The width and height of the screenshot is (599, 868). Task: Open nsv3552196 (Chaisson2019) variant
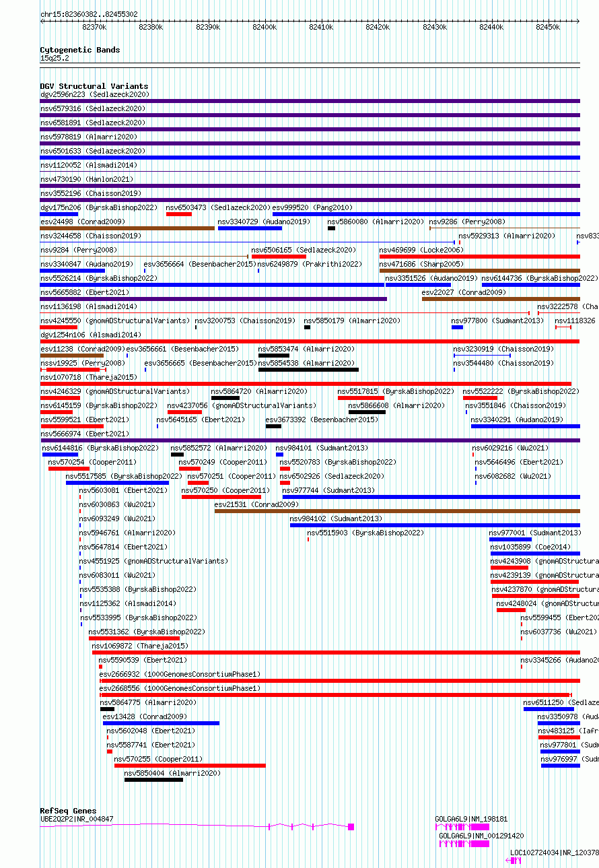click(91, 193)
